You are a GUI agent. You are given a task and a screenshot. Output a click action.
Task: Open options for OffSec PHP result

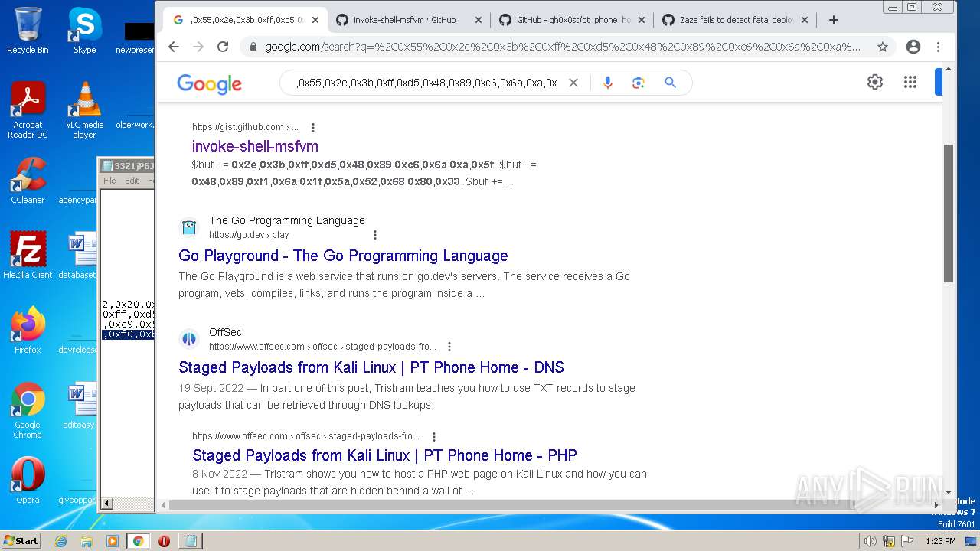coord(433,437)
